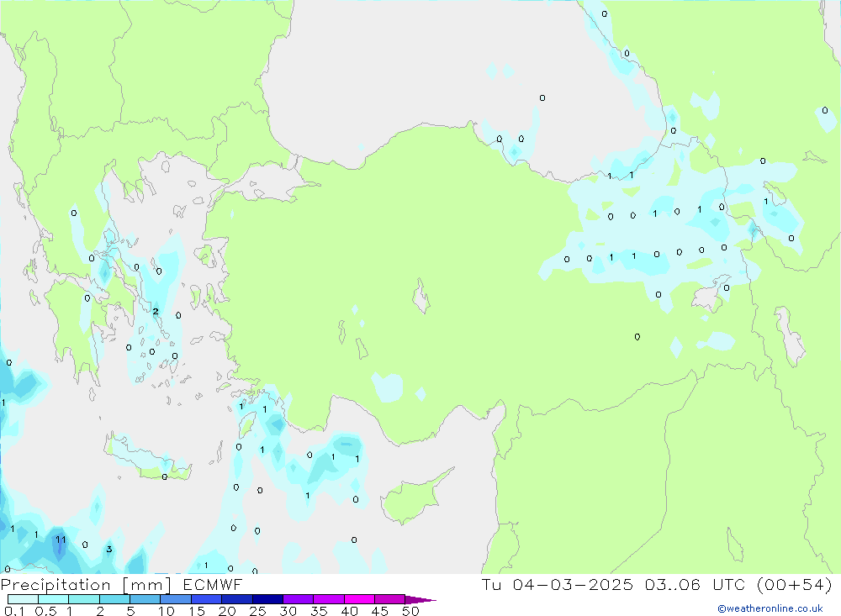The image size is (841, 616).
Task: Click the 40 mm magenta legend swatch
Action: click(359, 599)
